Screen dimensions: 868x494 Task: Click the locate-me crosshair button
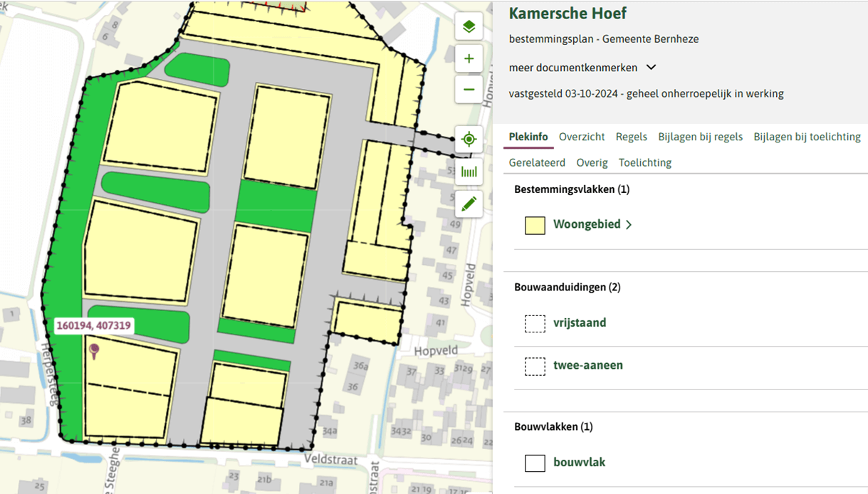469,139
